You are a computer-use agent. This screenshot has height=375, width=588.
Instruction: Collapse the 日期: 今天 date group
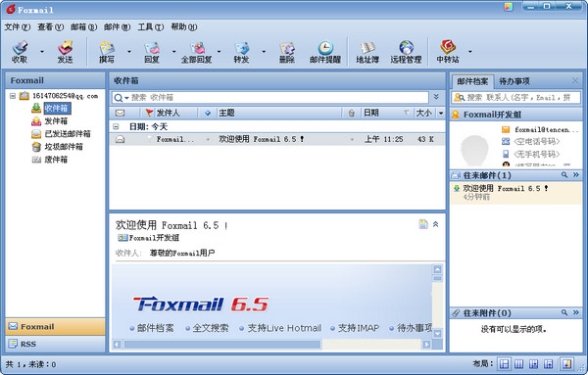(117, 126)
